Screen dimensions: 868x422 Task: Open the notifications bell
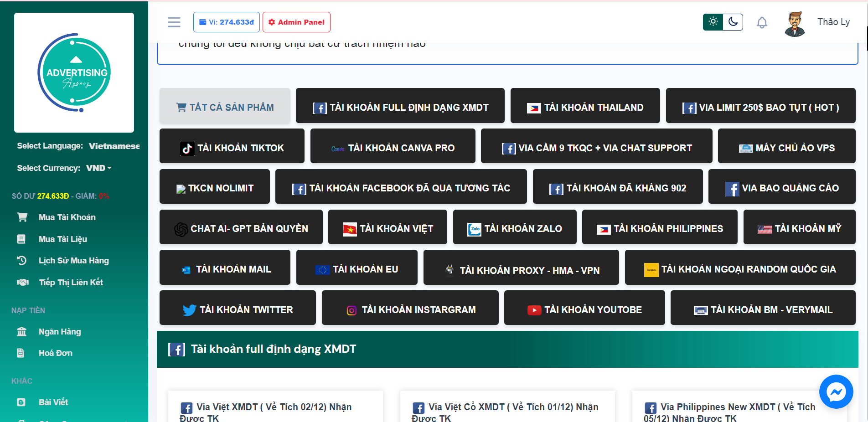click(762, 22)
